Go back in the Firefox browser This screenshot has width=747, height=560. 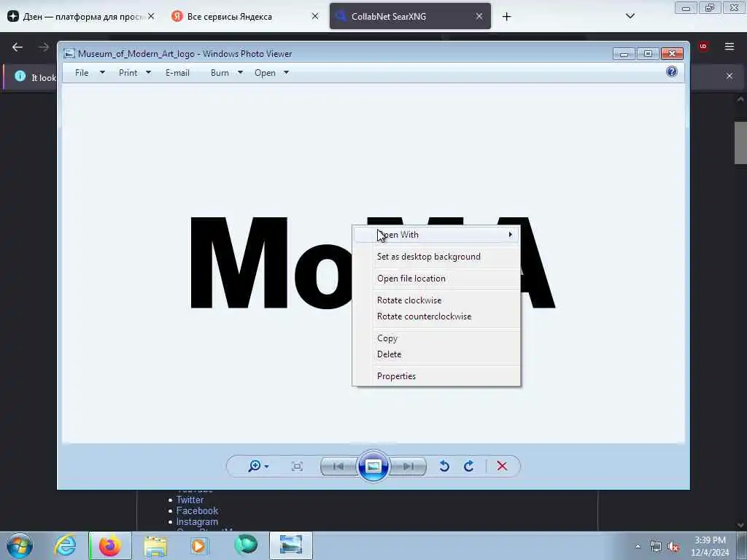(x=18, y=47)
